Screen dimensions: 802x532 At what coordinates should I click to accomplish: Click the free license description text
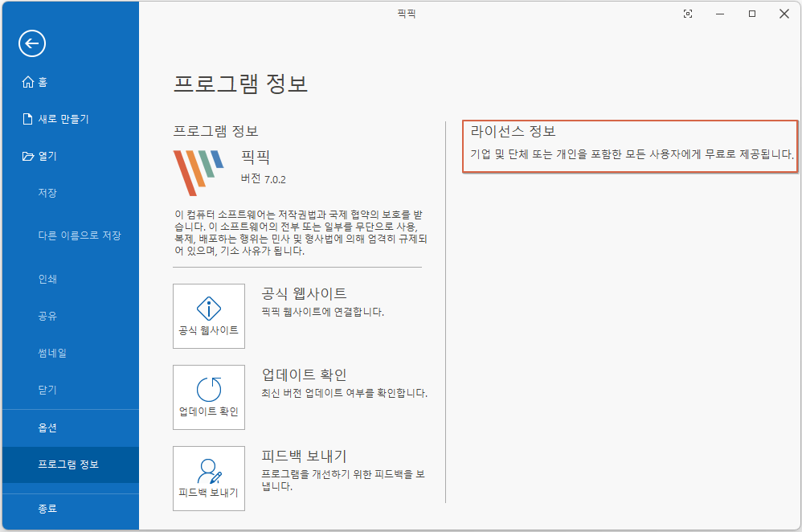(632, 154)
